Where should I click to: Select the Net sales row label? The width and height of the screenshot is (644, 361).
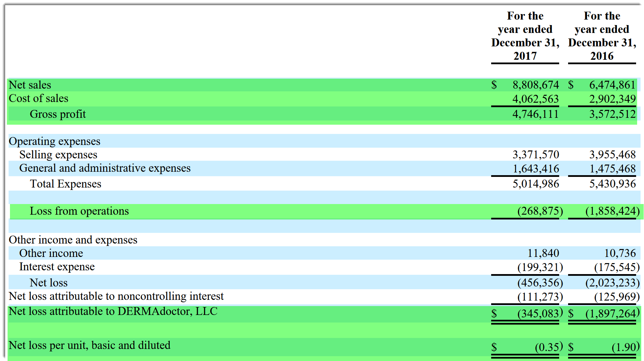pyautogui.click(x=29, y=84)
